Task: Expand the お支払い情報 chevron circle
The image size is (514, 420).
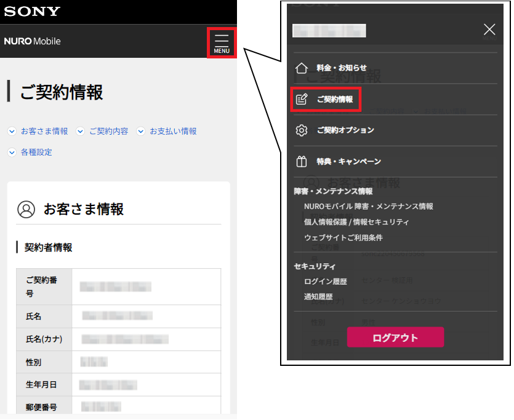Action: [140, 131]
